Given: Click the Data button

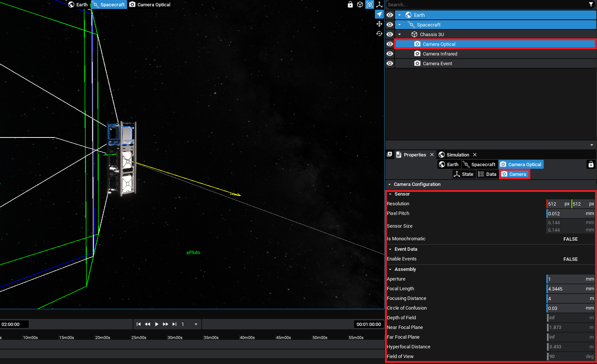Looking at the screenshot, I should (x=487, y=174).
